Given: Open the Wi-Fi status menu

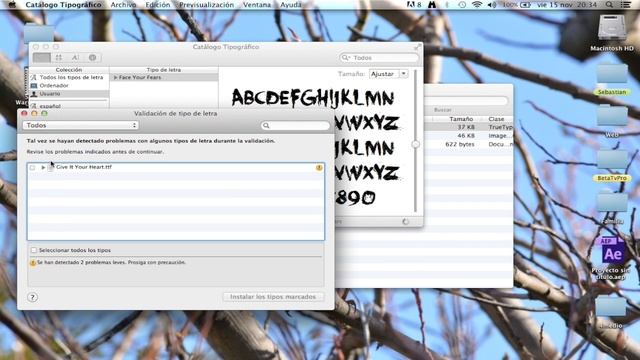Looking at the screenshot, I should (x=477, y=4).
